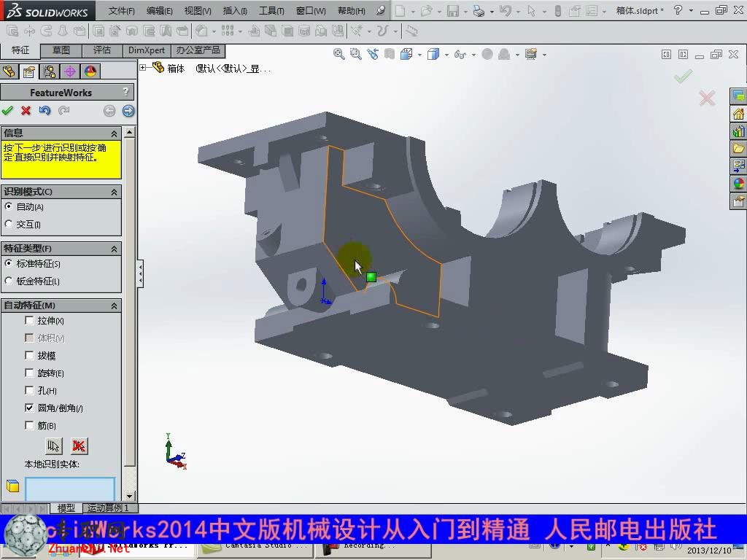Open the Display Style dropdown arrow
The height and width of the screenshot is (560, 747).
[x=446, y=55]
